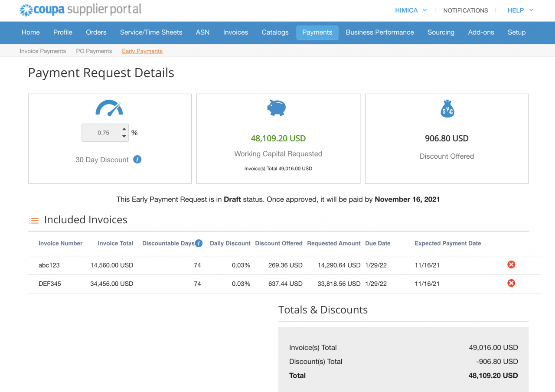Click the Discountable Days info icon

pyautogui.click(x=199, y=243)
